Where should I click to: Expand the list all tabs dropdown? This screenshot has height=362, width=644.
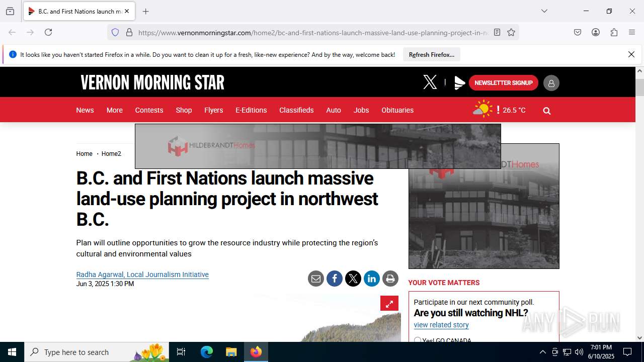544,11
